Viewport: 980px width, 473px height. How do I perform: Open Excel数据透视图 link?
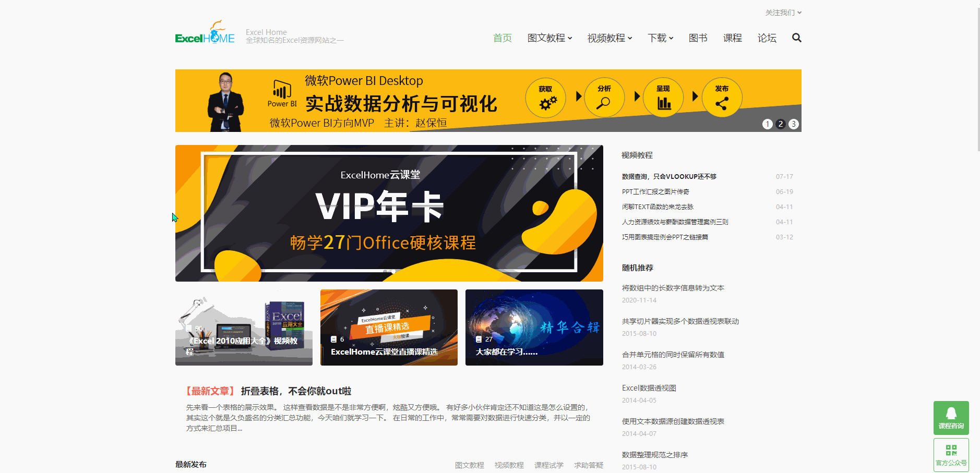pyautogui.click(x=649, y=388)
